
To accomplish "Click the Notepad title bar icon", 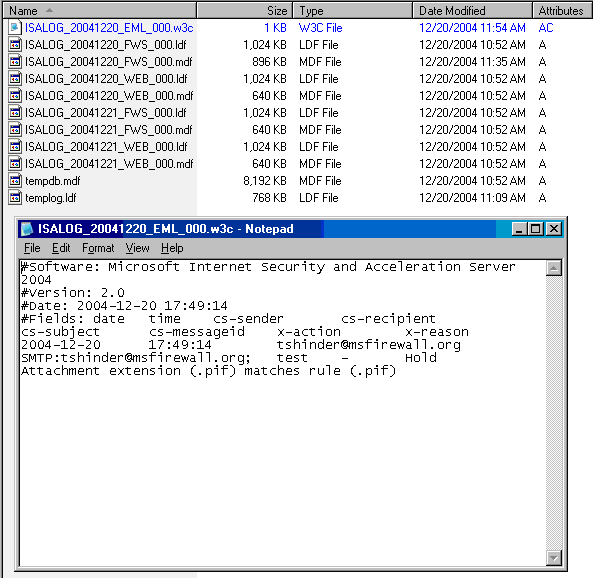I will [x=27, y=229].
